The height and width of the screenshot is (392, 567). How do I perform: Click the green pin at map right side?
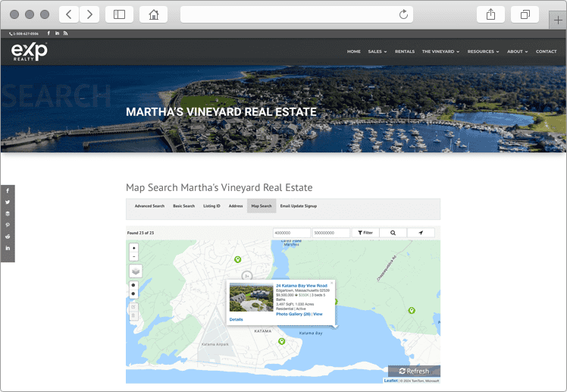click(x=412, y=310)
